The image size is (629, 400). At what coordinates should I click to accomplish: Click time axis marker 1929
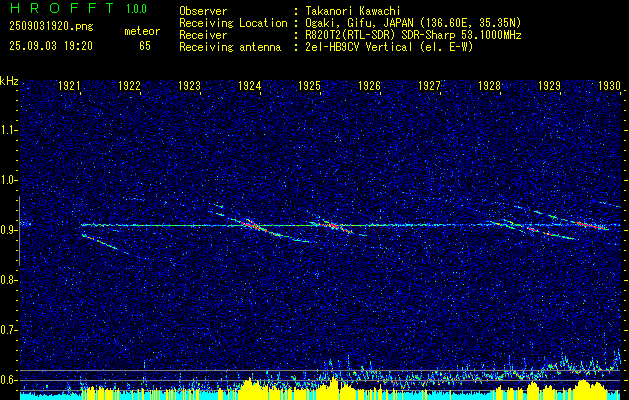click(549, 85)
